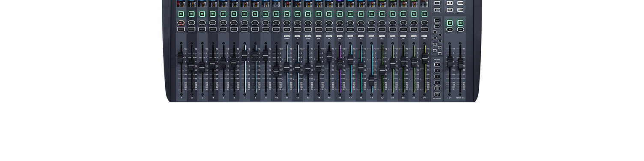Select channel 1 with its red SEL button

181,22
